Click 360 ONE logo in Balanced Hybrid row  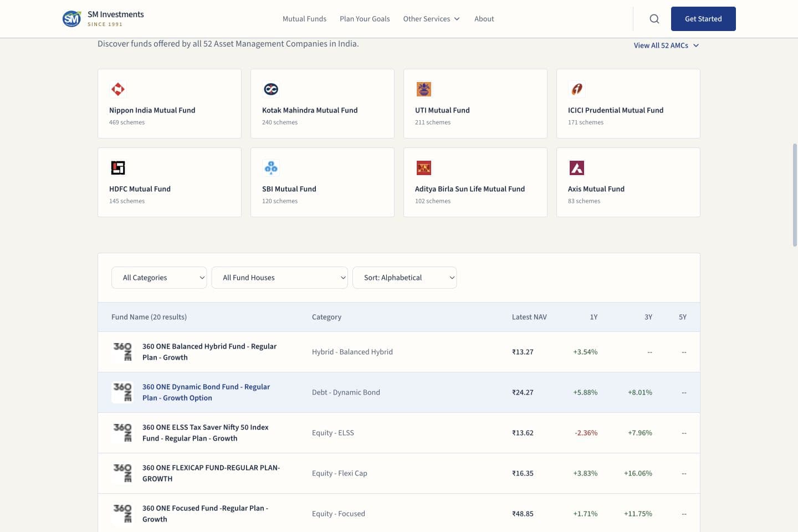click(x=122, y=352)
